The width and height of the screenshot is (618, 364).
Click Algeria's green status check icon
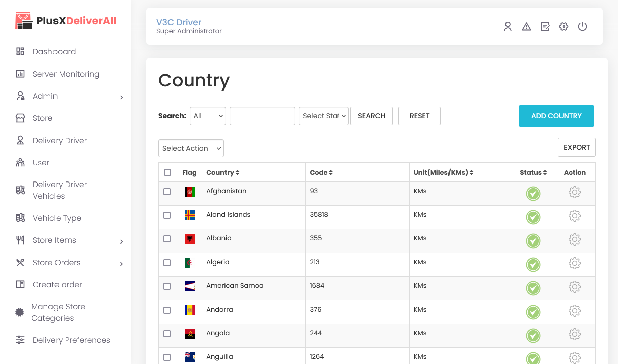point(533,265)
